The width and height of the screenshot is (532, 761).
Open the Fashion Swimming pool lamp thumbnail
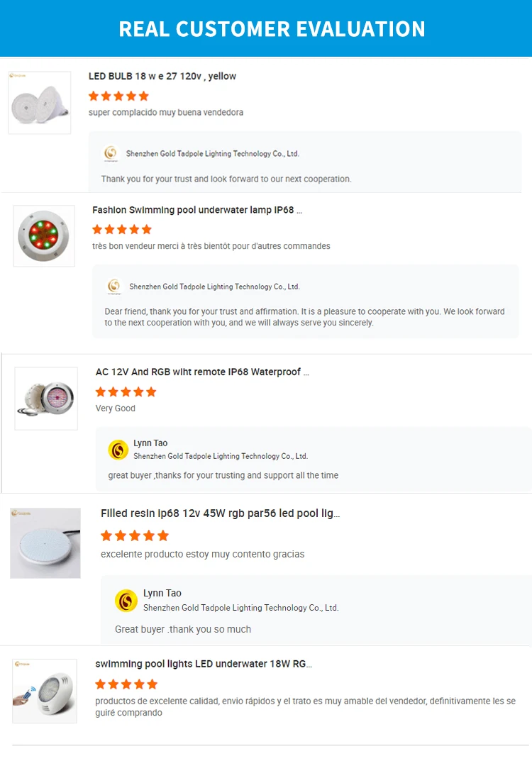44,236
